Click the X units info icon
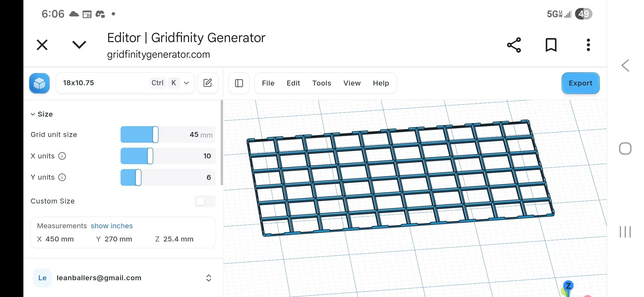This screenshot has height=297, width=644. click(62, 156)
